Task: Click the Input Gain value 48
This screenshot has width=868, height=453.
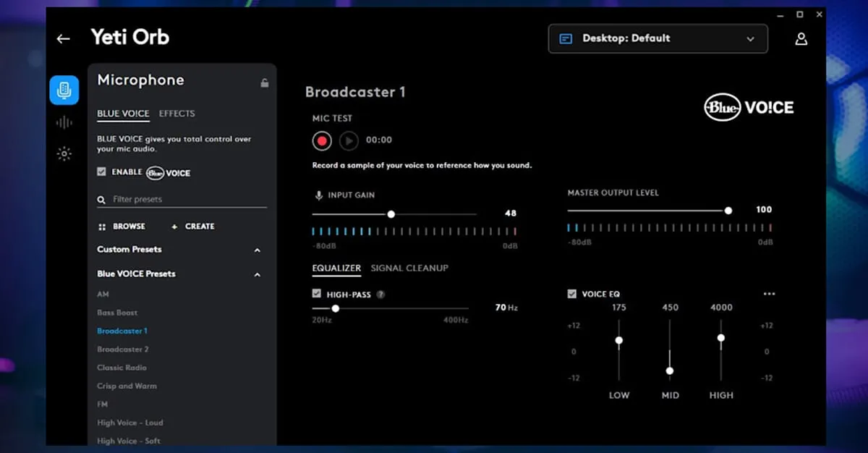Action: click(511, 213)
